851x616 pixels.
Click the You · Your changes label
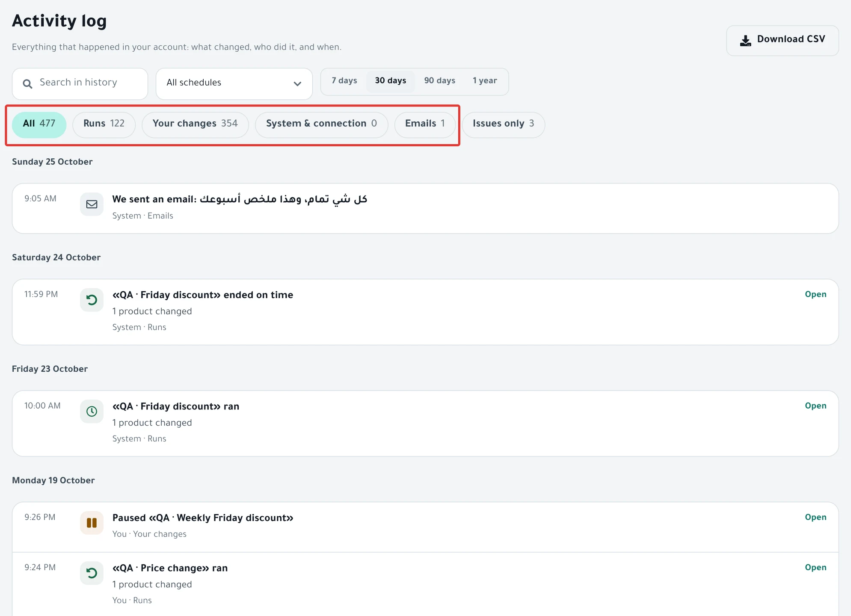[x=149, y=534]
